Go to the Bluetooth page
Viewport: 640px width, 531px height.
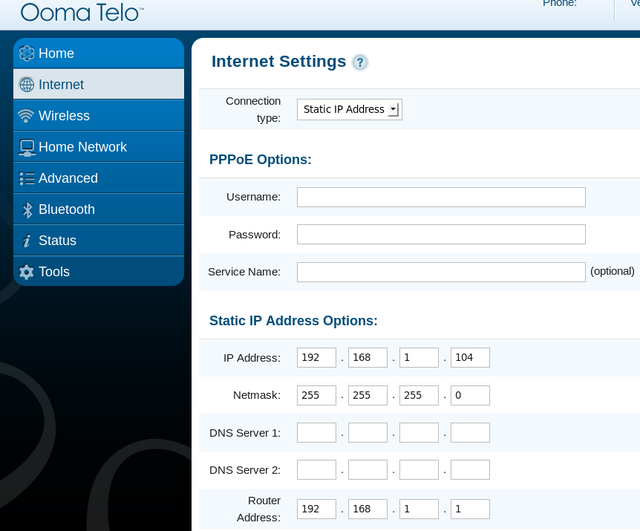pos(98,209)
